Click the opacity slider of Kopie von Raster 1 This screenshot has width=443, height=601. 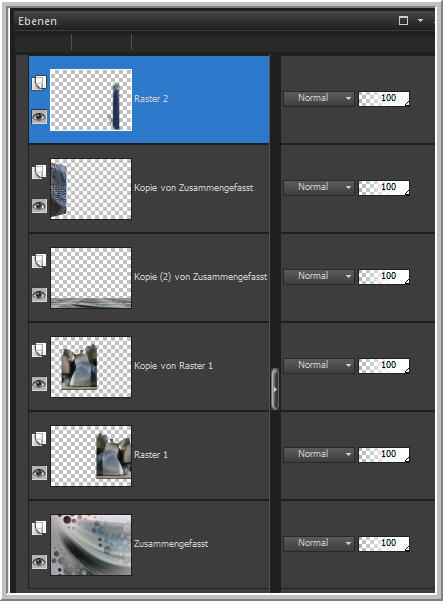(384, 365)
